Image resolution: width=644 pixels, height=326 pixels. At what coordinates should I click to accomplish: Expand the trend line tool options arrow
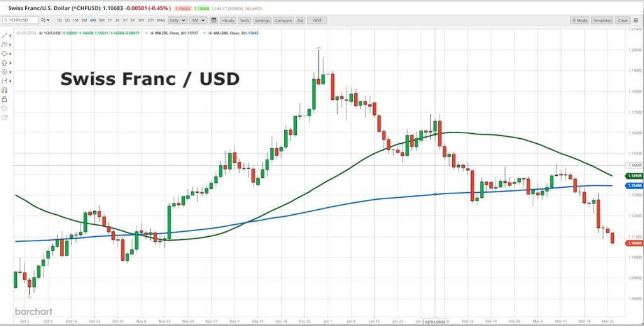[x=10, y=36]
